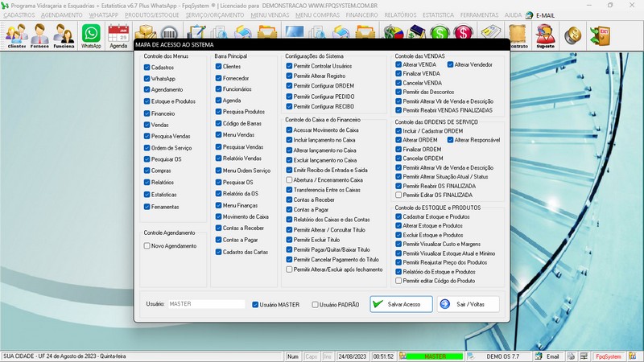644x362 pixels.
Task: Open the PRODUTOS/ESTOQUE menu
Action: click(x=152, y=14)
